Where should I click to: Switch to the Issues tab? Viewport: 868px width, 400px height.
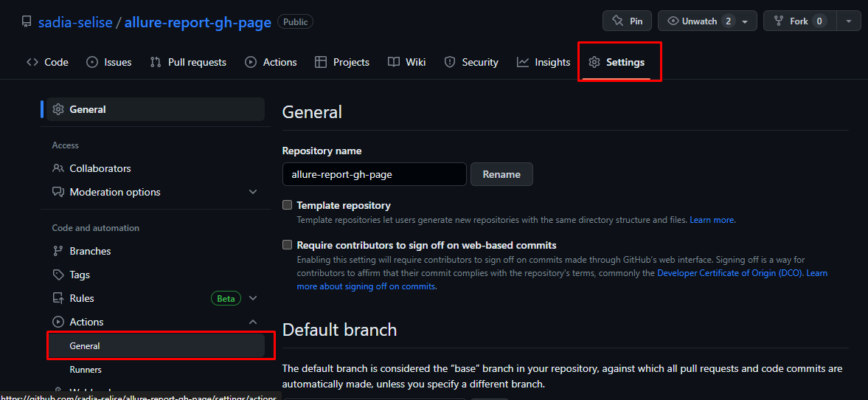[x=109, y=62]
